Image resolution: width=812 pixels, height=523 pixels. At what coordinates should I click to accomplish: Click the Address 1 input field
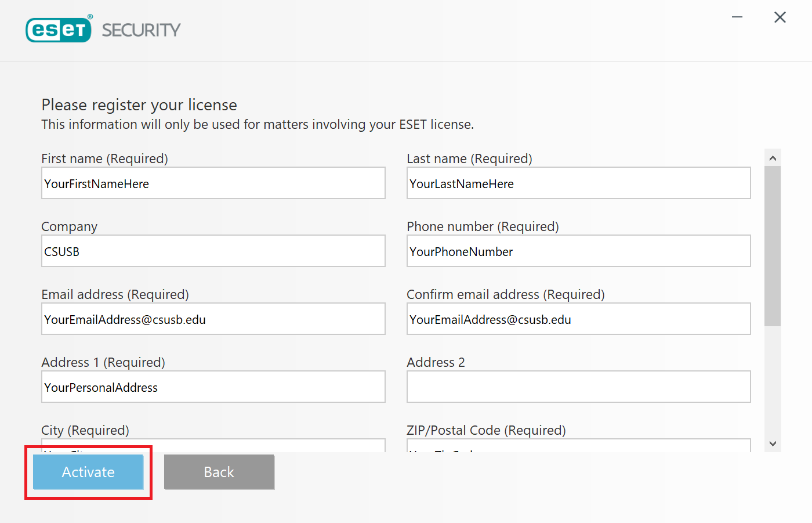click(x=213, y=387)
